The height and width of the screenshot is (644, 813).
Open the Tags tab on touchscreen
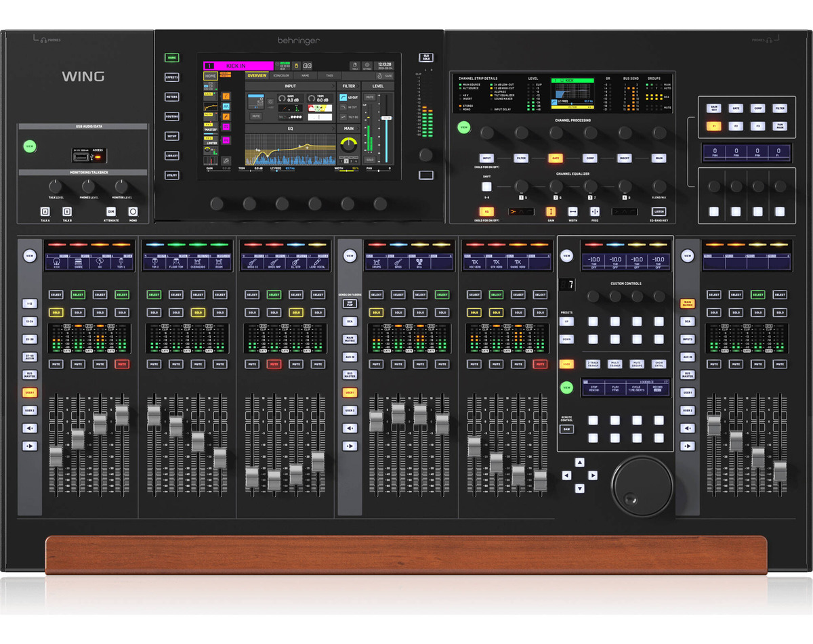coord(329,76)
